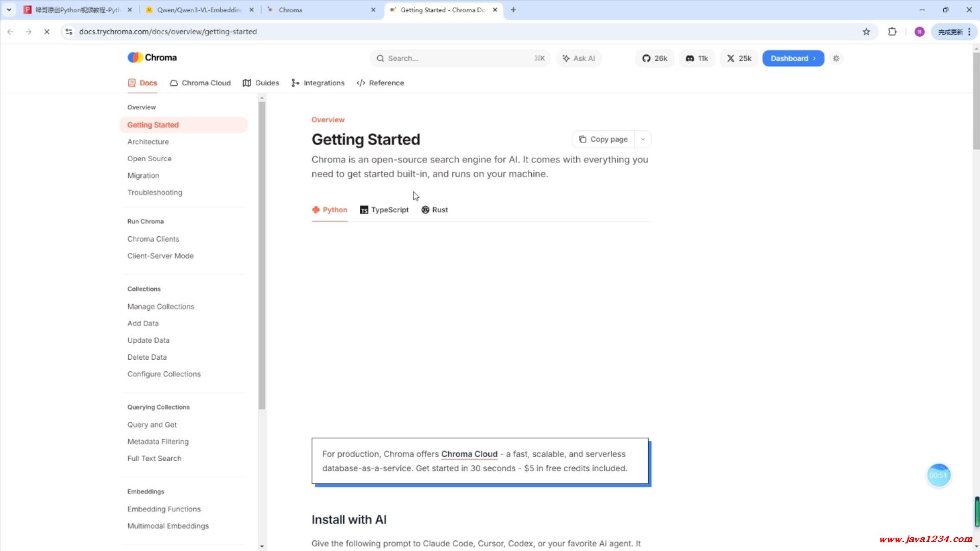The height and width of the screenshot is (551, 980).
Task: Open the X 25k followers link
Action: tap(739, 58)
